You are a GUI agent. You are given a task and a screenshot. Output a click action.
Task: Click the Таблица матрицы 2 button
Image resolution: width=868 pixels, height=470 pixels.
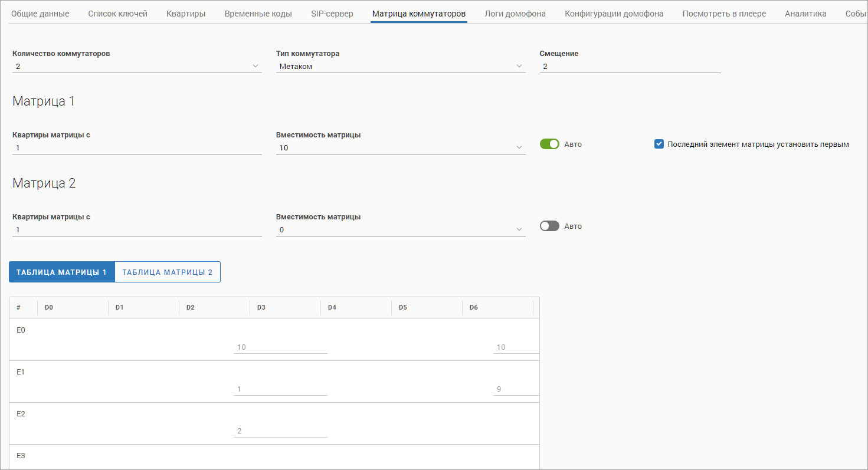[x=167, y=272]
